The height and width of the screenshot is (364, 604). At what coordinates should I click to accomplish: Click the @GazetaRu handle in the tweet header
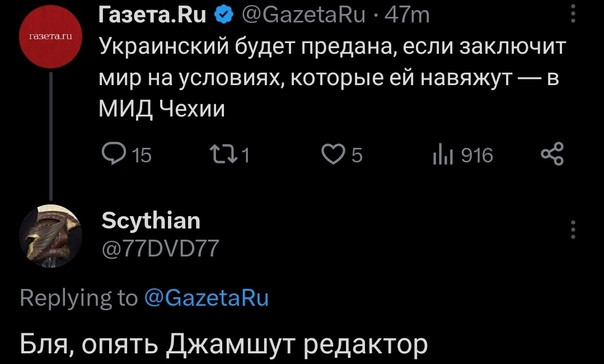[x=303, y=15]
